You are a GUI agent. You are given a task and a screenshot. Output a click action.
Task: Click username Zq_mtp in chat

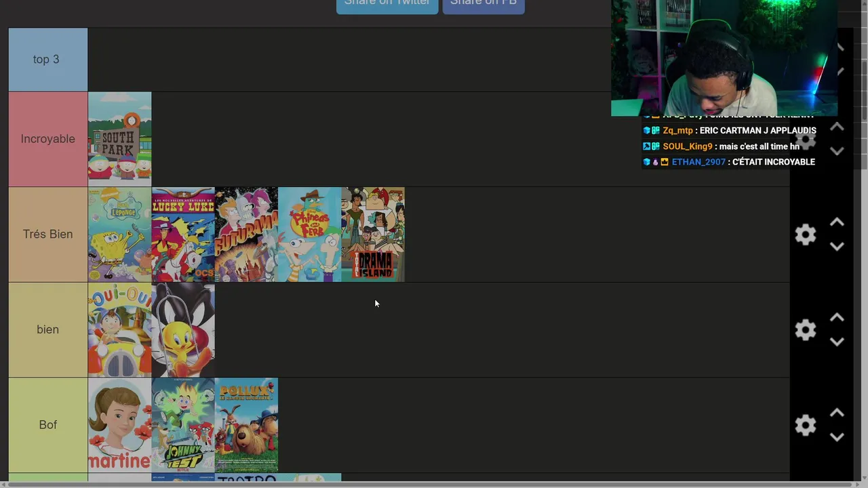click(x=677, y=131)
